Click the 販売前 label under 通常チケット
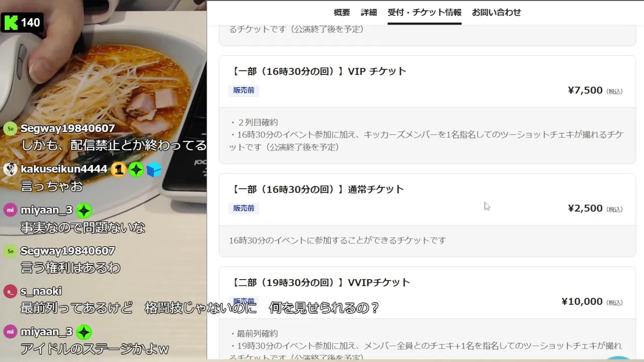Image resolution: width=644 pixels, height=362 pixels. click(x=244, y=208)
